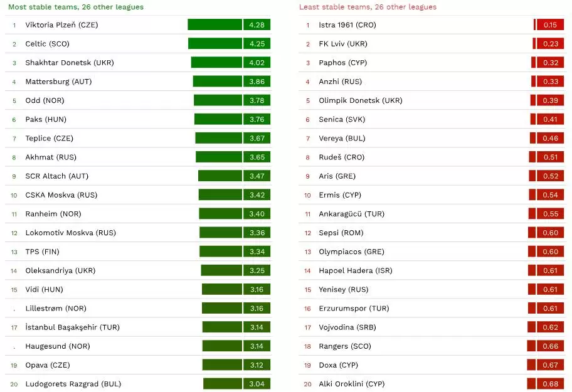The width and height of the screenshot is (572, 392).
Task: Click the Viktoria Plzeň (CZE) team name
Action: [61, 25]
